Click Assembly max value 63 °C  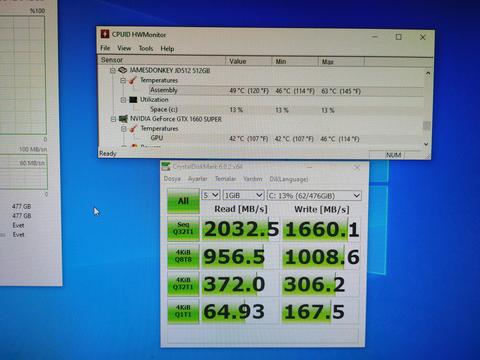tap(341, 91)
